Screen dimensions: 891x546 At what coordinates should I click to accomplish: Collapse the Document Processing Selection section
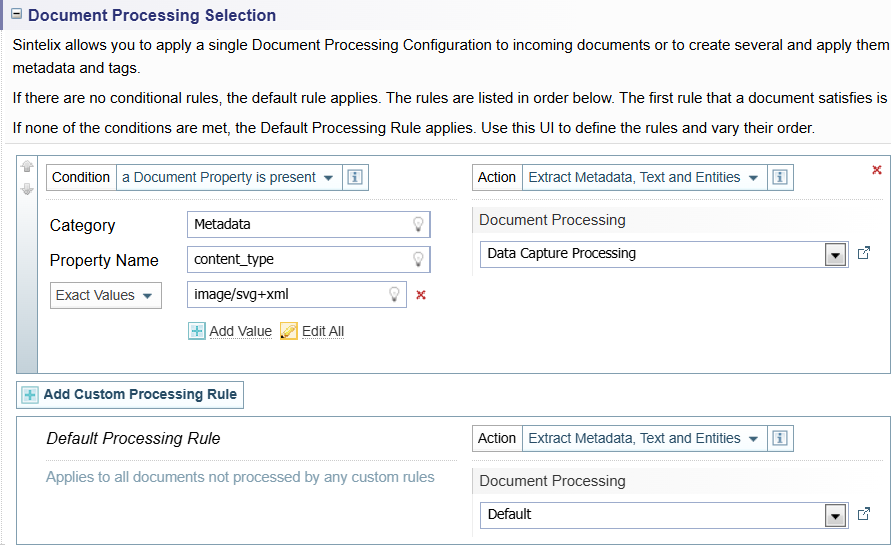click(x=16, y=16)
